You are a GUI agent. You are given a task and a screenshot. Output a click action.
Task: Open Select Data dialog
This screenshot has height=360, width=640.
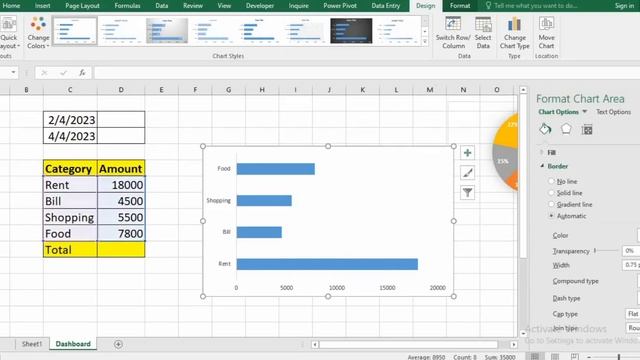pos(483,33)
